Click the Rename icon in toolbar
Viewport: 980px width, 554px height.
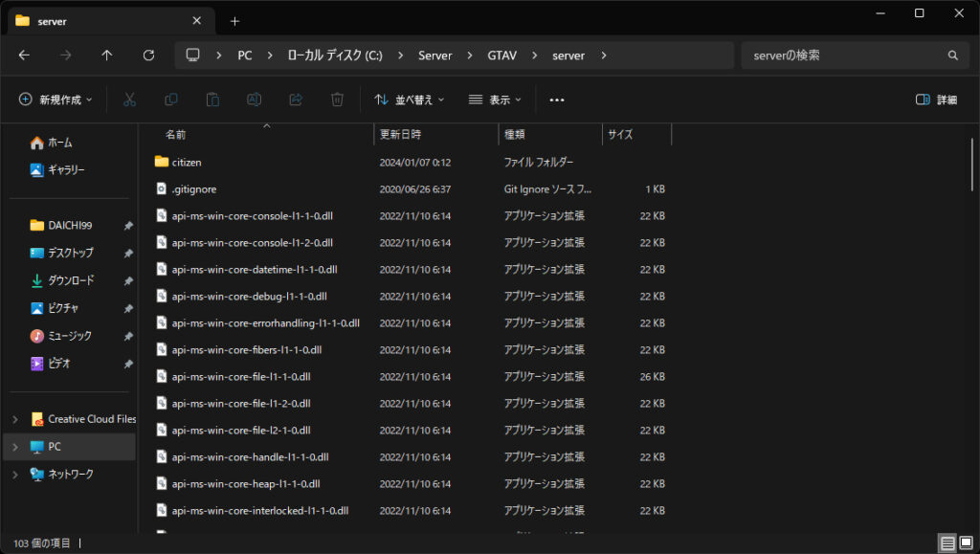pyautogui.click(x=254, y=100)
